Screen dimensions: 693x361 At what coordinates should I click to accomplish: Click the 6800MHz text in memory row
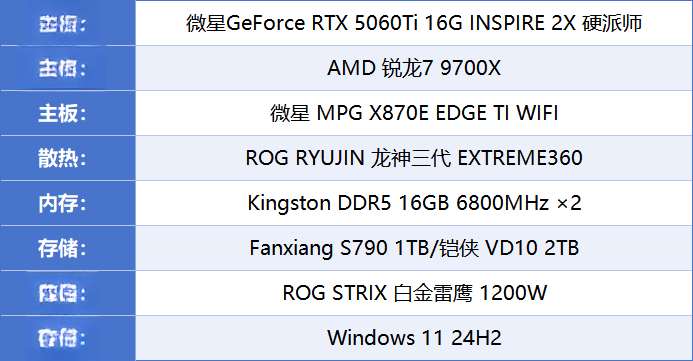[x=503, y=203]
